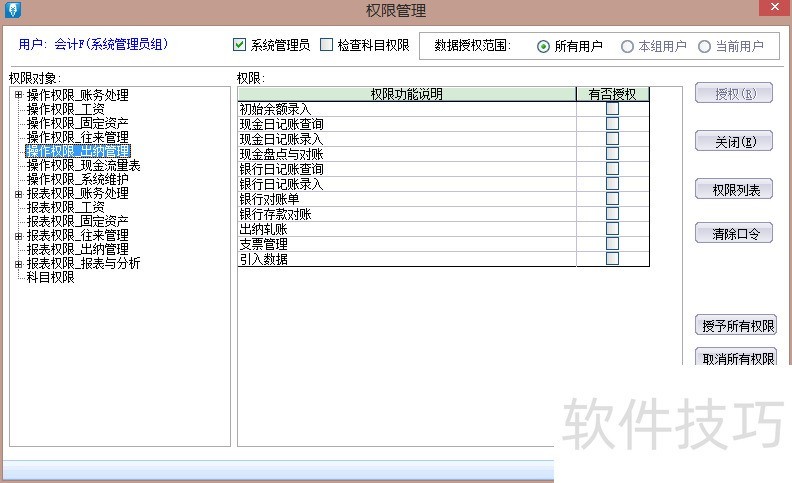Select 报表权限_出纳管理 in the tree
This screenshot has width=792, height=483.
click(77, 249)
